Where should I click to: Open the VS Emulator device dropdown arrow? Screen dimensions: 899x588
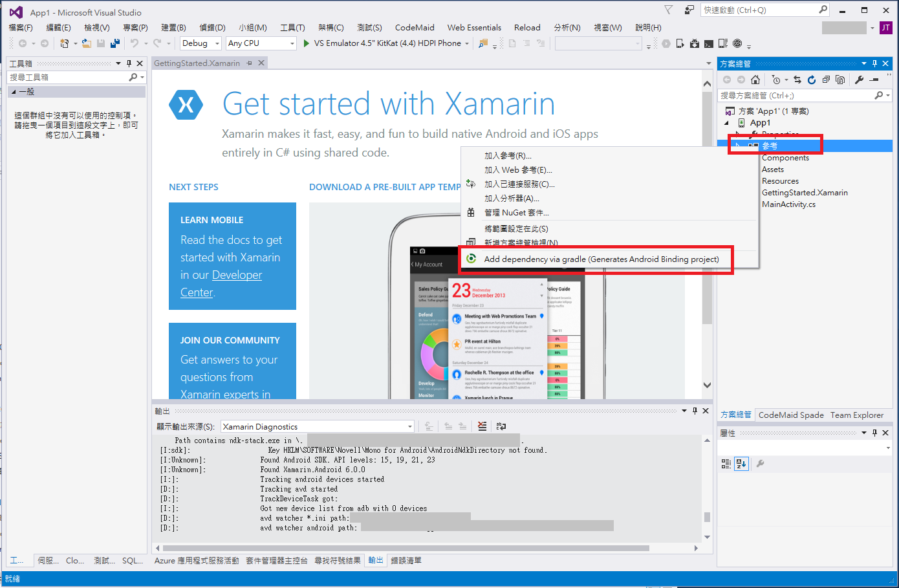(x=466, y=43)
